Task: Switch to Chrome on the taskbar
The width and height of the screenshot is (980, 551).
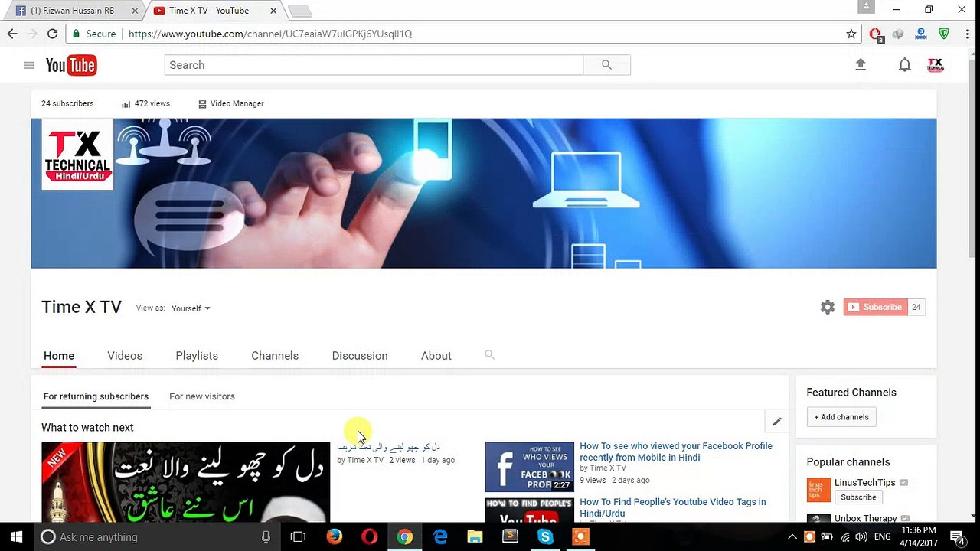Action: 404,536
